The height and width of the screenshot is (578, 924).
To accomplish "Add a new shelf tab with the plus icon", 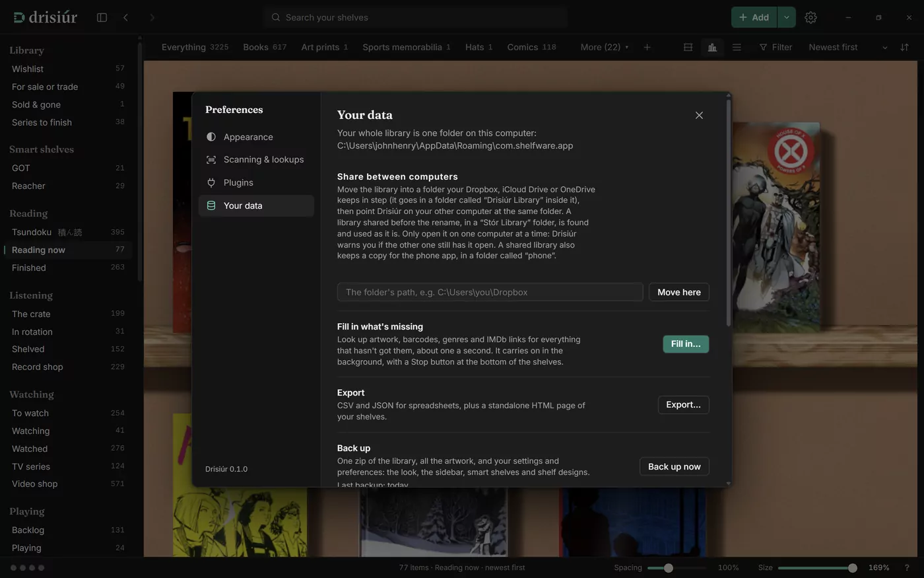I will 647,47.
